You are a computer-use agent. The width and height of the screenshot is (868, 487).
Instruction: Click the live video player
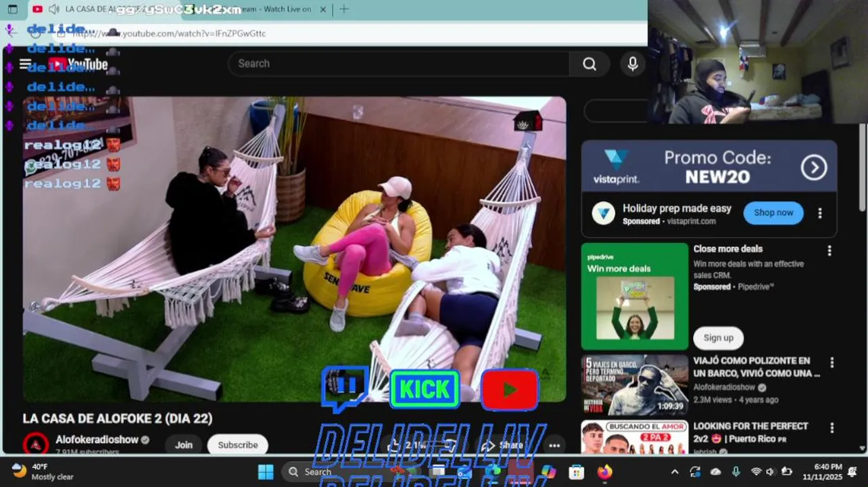tap(295, 249)
